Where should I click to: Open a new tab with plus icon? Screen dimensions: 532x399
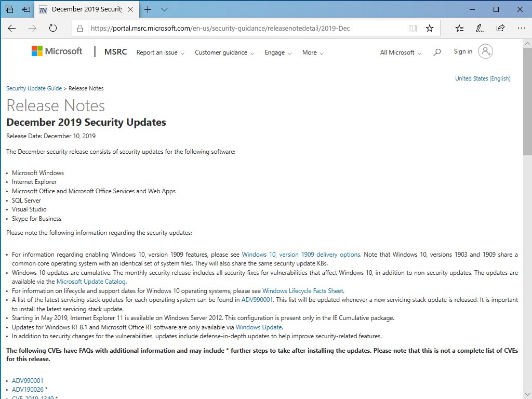(148, 9)
